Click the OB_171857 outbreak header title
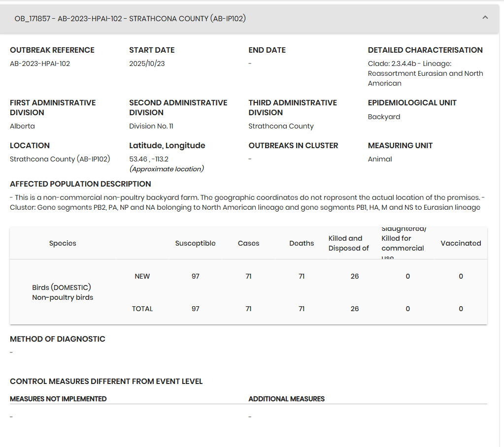The image size is (504, 447). [x=130, y=19]
